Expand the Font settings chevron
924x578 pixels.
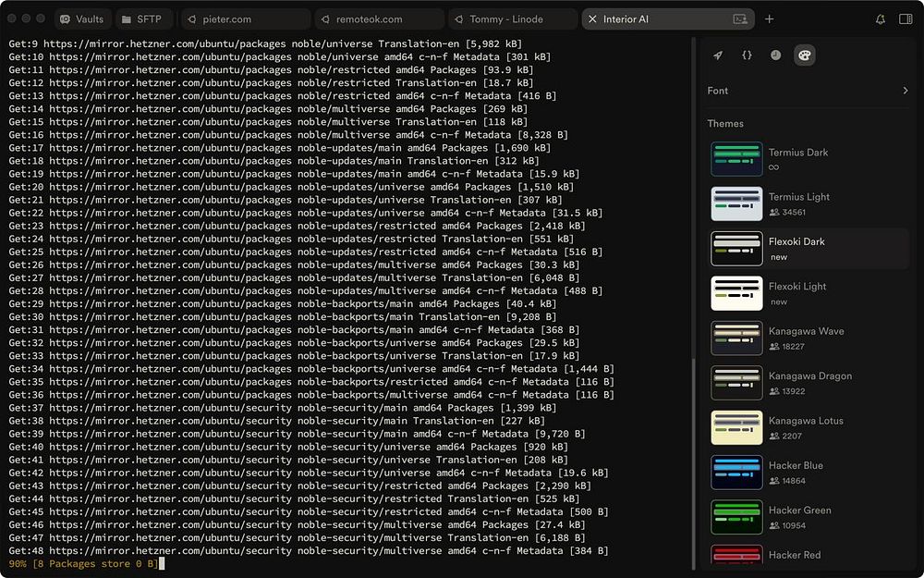906,91
